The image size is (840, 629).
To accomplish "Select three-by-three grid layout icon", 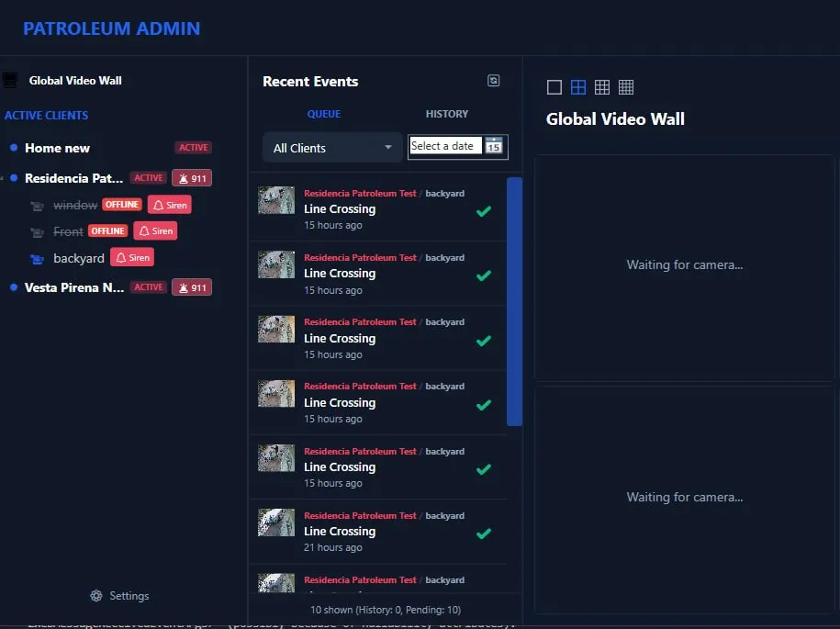I will pos(602,87).
